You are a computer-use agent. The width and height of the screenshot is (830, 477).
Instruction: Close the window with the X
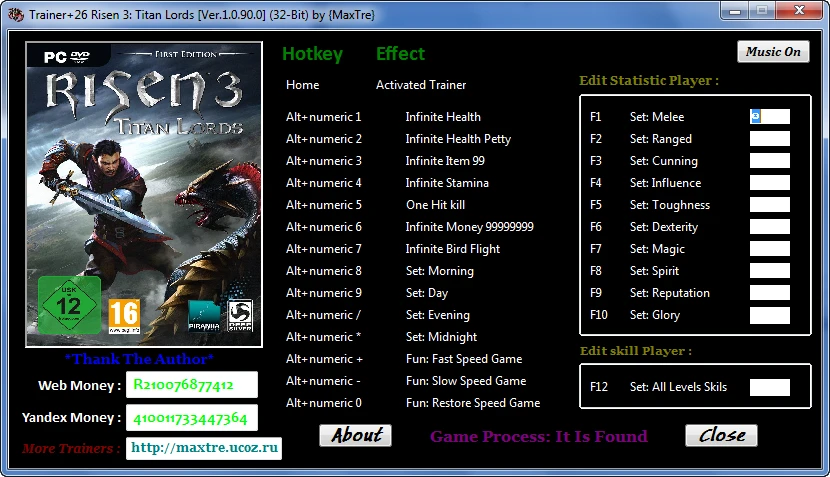(x=799, y=10)
